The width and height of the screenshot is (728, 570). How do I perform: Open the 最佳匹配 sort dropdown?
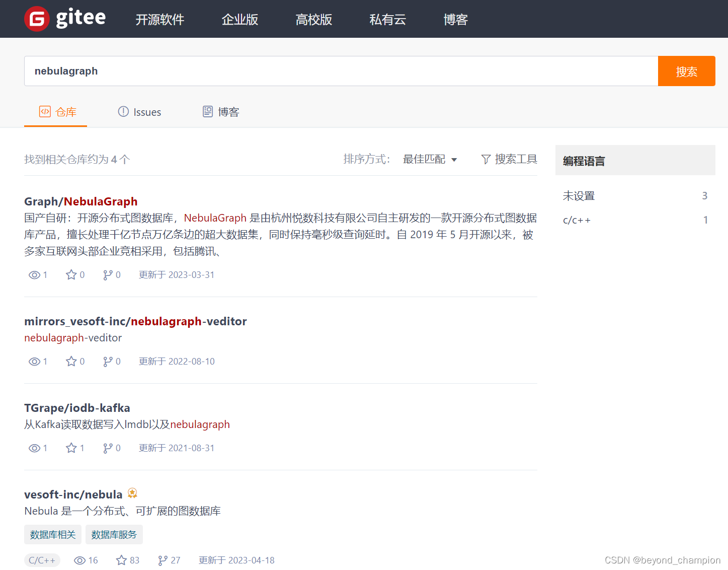pyautogui.click(x=430, y=159)
